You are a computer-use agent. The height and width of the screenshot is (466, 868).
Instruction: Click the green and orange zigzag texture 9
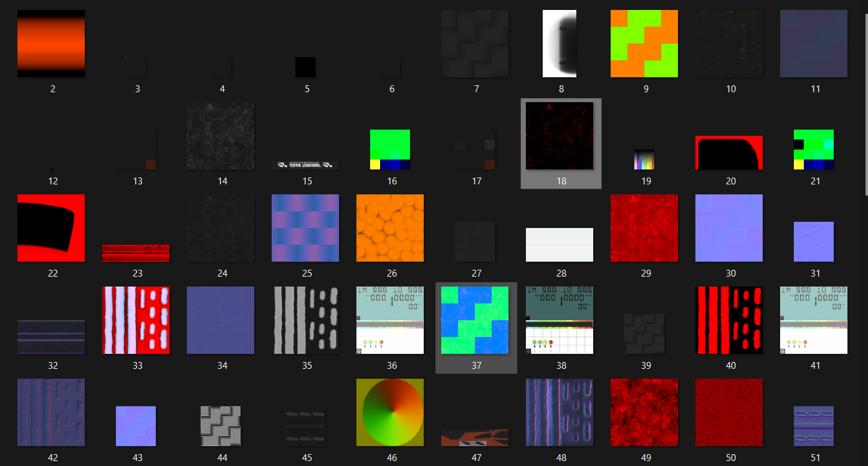(644, 44)
